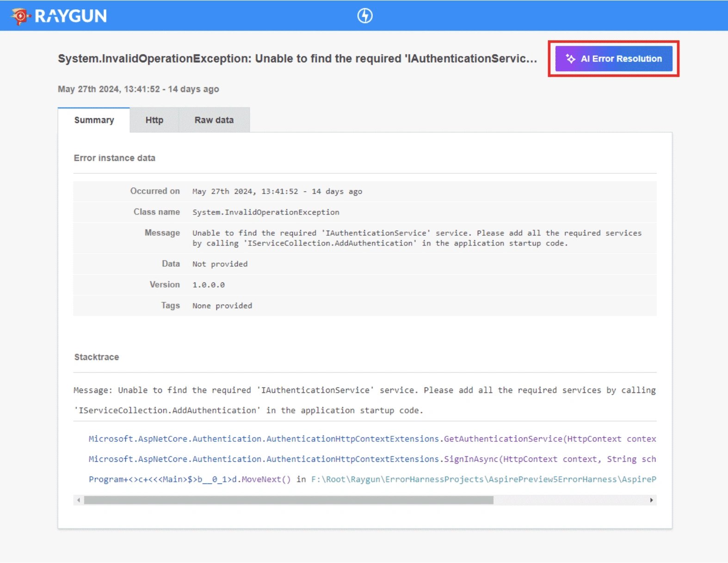The height and width of the screenshot is (563, 728).
Task: Click the stacktrace scrollbar right arrow
Action: (x=651, y=500)
